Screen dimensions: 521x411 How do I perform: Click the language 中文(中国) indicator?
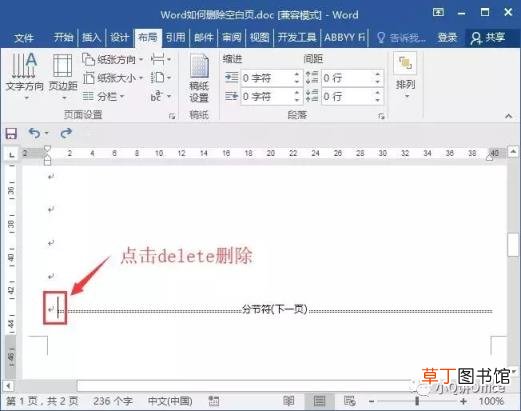point(170,401)
